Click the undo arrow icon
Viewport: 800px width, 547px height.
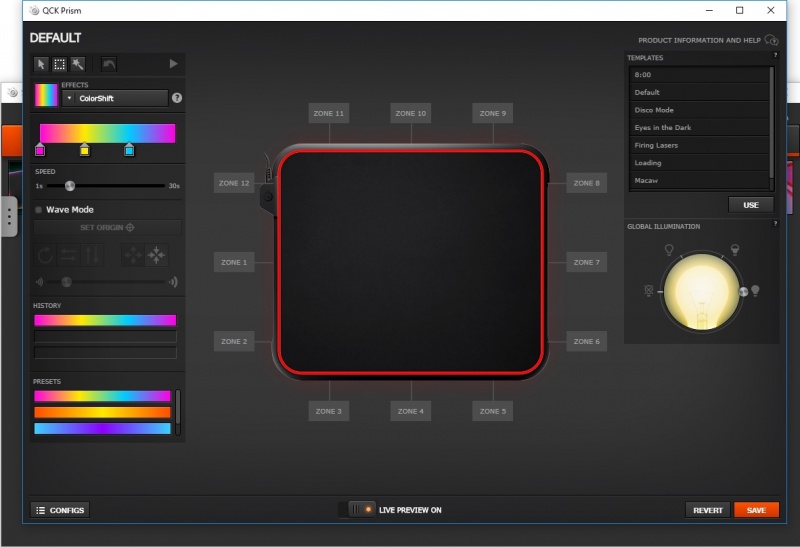coord(109,64)
